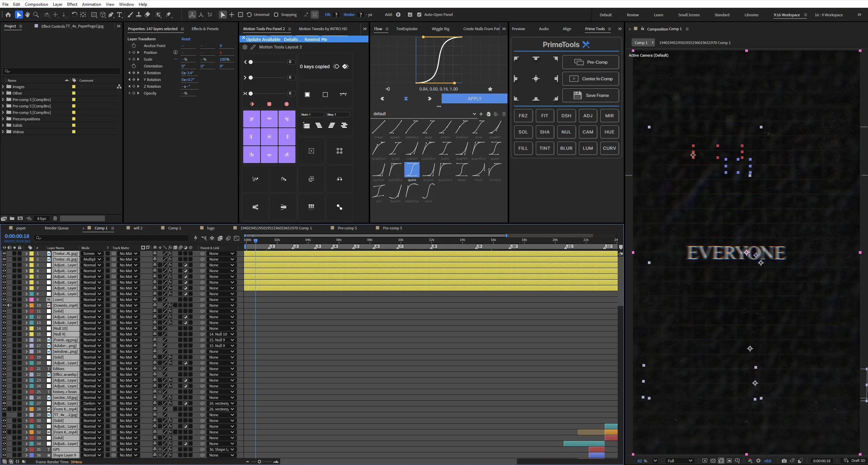
Task: Select the Pen tool
Action: (x=111, y=15)
